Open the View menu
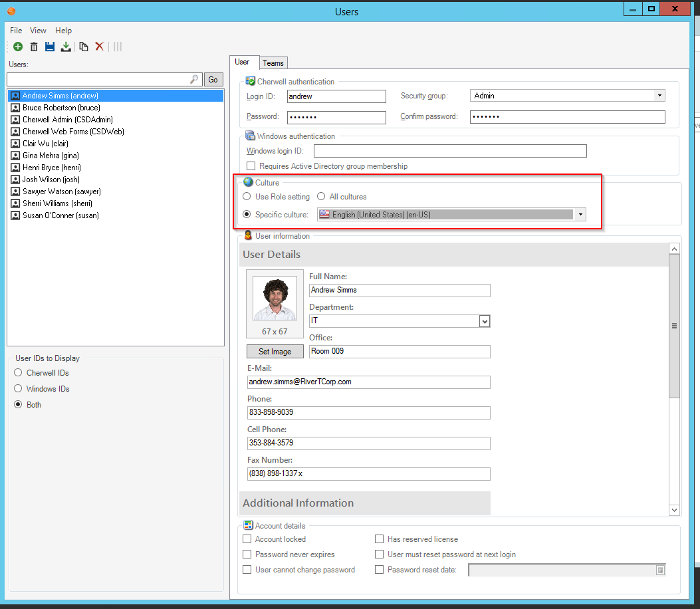Viewport: 700px width, 609px height. 38,31
